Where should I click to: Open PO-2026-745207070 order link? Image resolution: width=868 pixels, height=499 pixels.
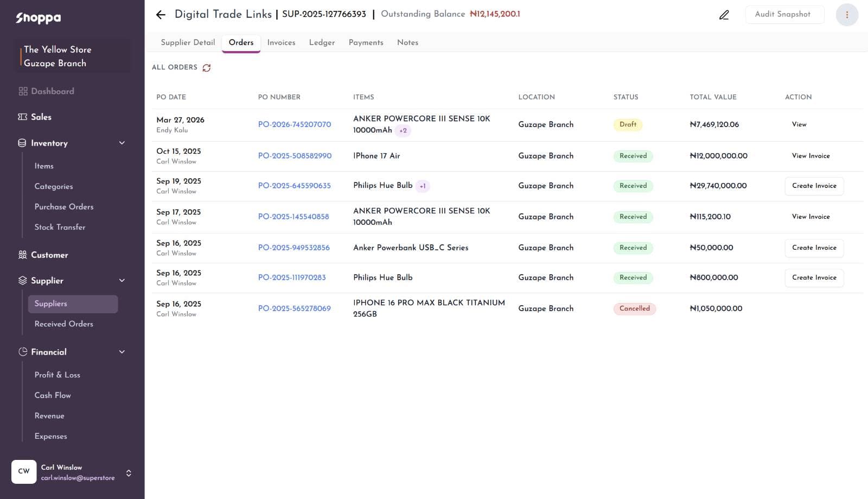coord(295,124)
